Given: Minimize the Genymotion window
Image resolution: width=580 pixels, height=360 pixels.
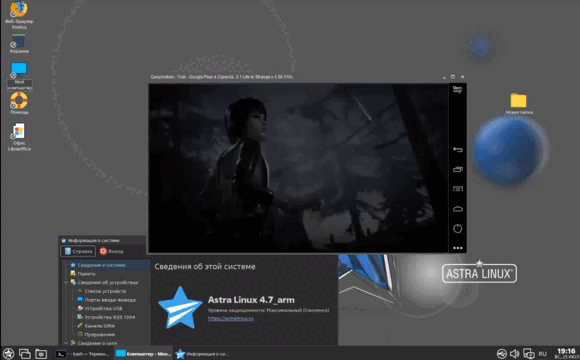Looking at the screenshot, I should point(444,77).
